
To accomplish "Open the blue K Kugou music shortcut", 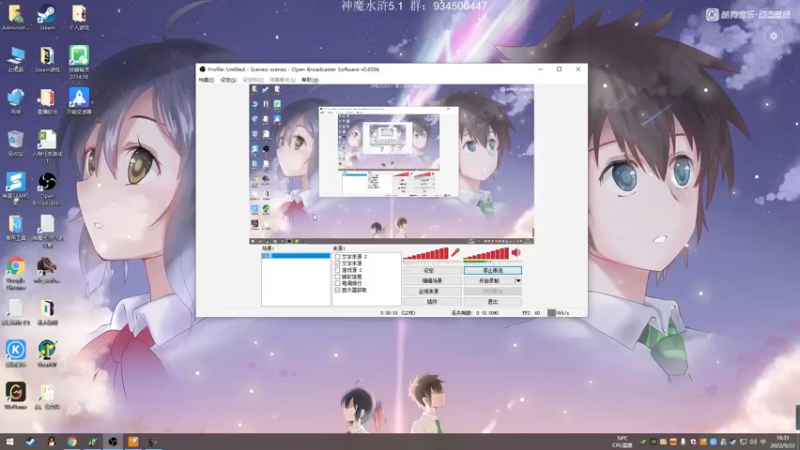I will [x=15, y=354].
